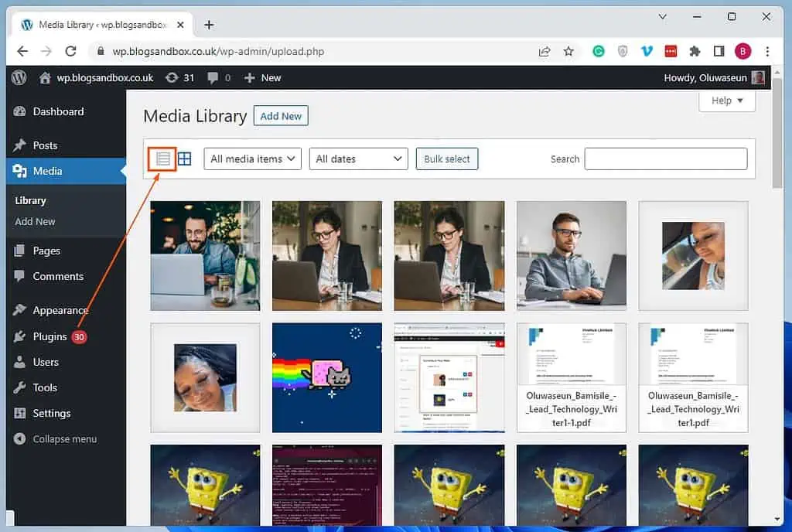Click the media Search input field
The height and width of the screenshot is (532, 792).
click(666, 159)
